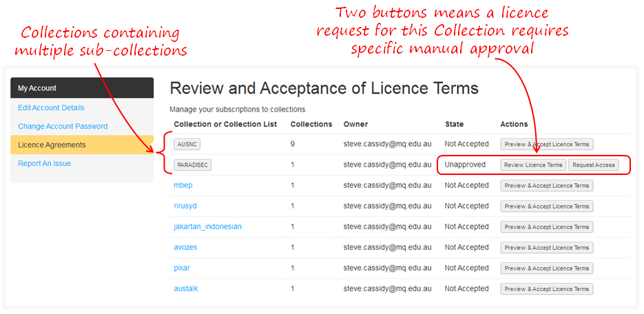Viewport: 644px width, 314px height.
Task: Click the owner email in the avozes row
Action: click(387, 247)
